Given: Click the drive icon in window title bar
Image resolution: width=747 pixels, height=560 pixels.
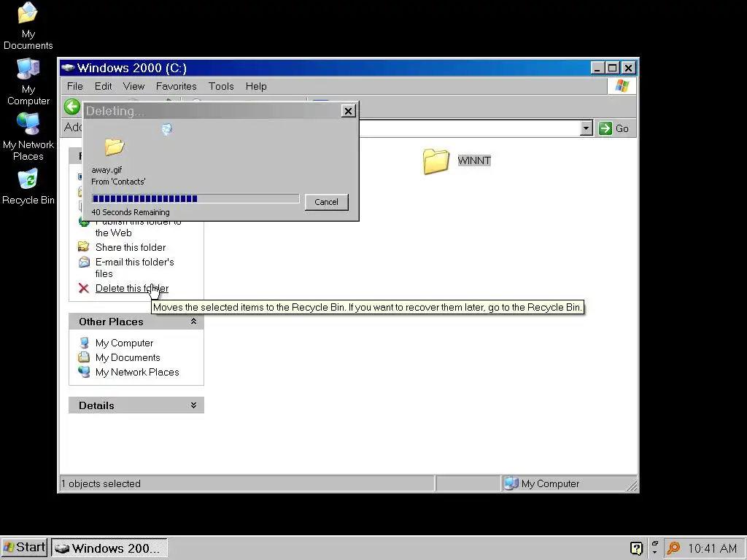Looking at the screenshot, I should pyautogui.click(x=68, y=68).
